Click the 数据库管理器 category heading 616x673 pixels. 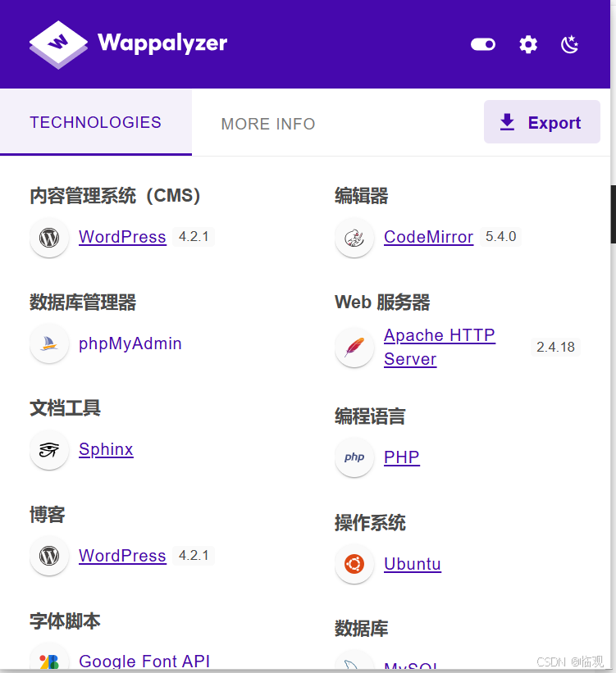[x=83, y=302]
